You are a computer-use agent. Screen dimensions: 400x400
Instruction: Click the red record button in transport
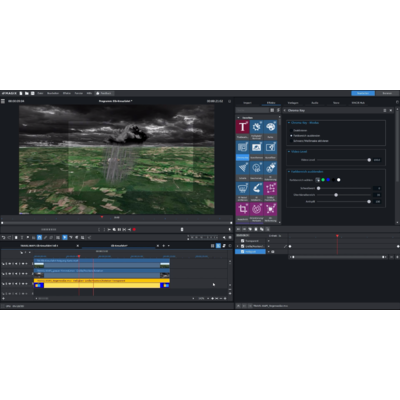click(x=134, y=230)
